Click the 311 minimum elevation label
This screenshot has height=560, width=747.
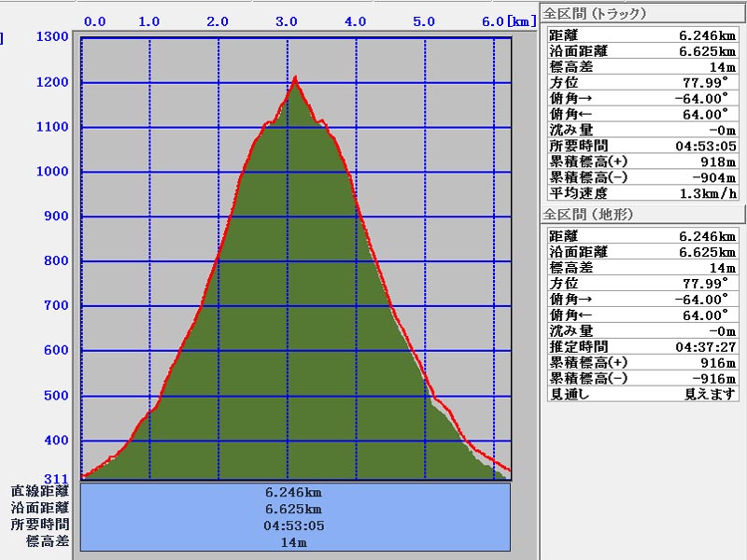pyautogui.click(x=56, y=479)
